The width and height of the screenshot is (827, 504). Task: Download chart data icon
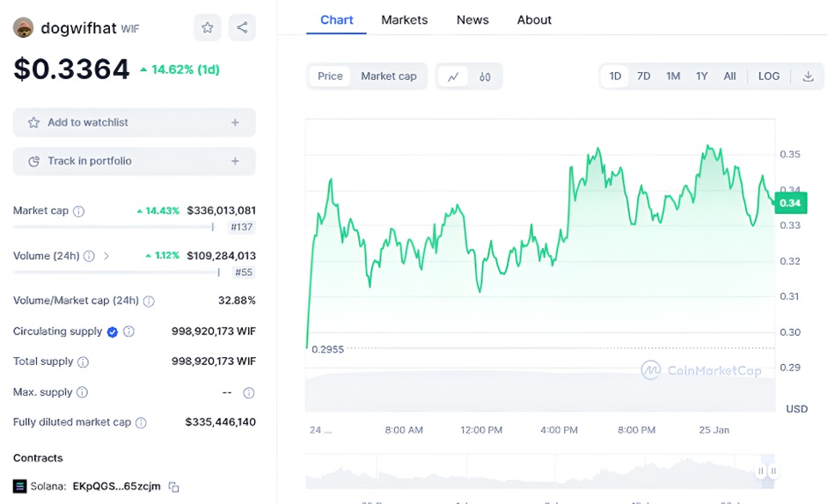pos(808,77)
